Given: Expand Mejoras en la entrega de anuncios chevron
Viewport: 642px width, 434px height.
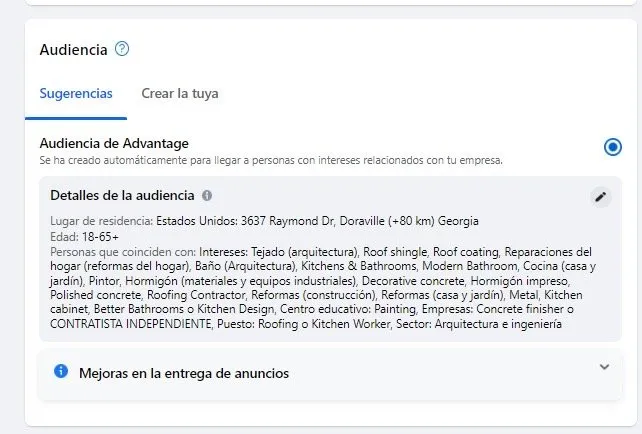Looking at the screenshot, I should click(x=604, y=367).
